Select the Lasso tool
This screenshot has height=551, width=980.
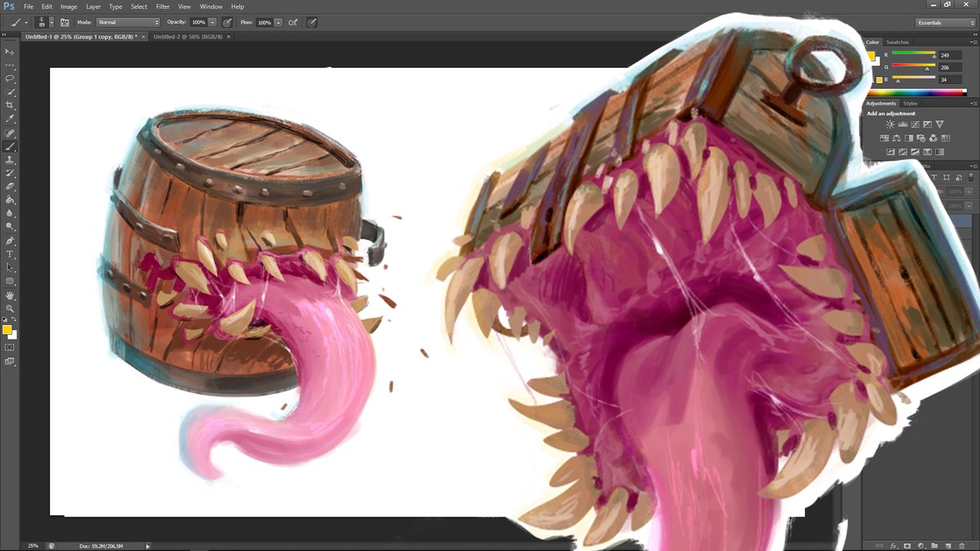coord(11,79)
